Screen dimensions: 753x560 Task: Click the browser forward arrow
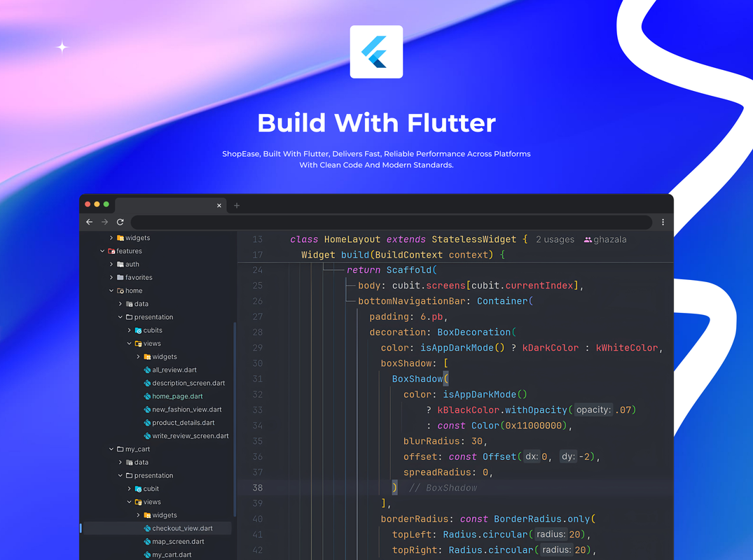point(104,222)
